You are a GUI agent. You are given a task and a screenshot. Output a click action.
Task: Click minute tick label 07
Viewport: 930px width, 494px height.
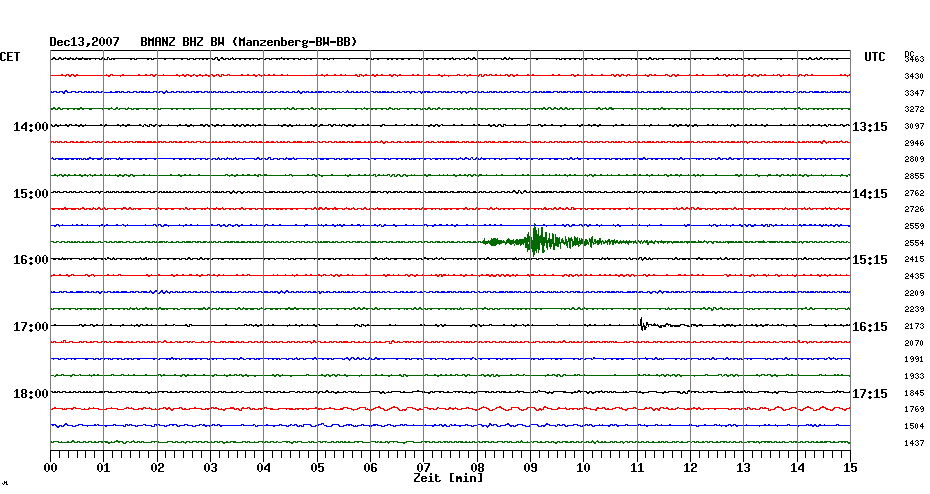[x=423, y=468]
